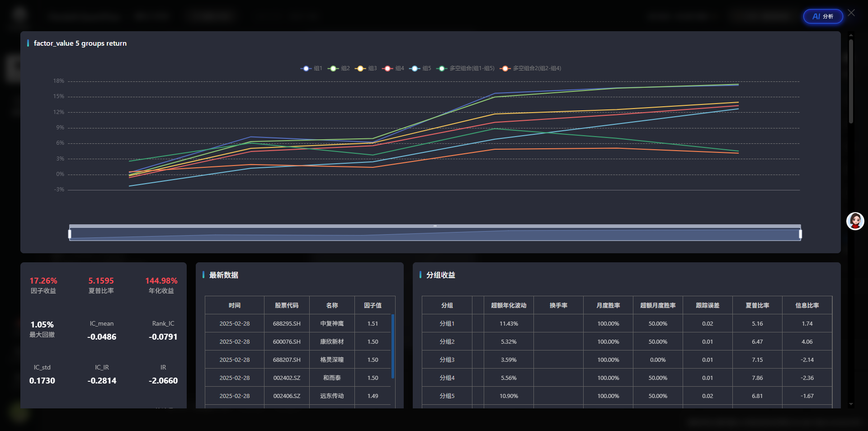Select stock code 688295.SH row

coord(287,323)
